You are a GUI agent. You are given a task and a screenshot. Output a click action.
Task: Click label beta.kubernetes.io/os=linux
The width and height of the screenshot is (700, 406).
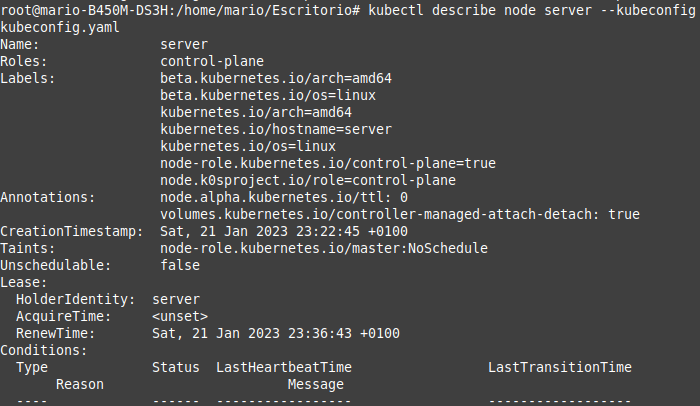pyautogui.click(x=268, y=96)
